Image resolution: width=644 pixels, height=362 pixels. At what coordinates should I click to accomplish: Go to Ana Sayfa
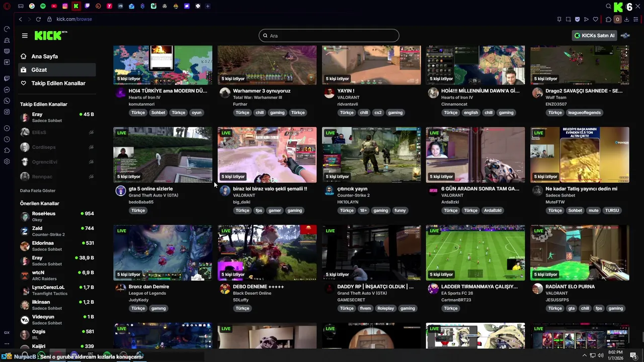point(56,56)
